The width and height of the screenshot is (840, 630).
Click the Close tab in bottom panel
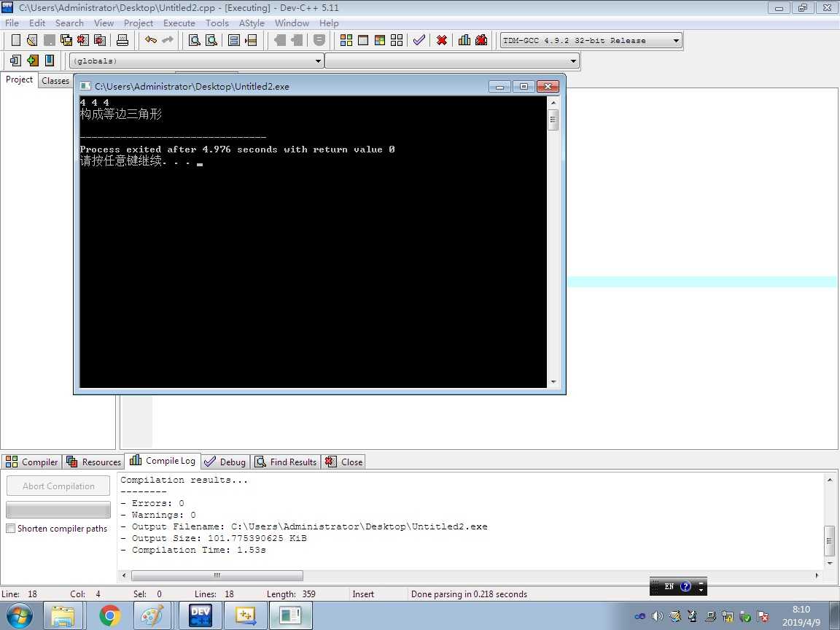click(344, 462)
